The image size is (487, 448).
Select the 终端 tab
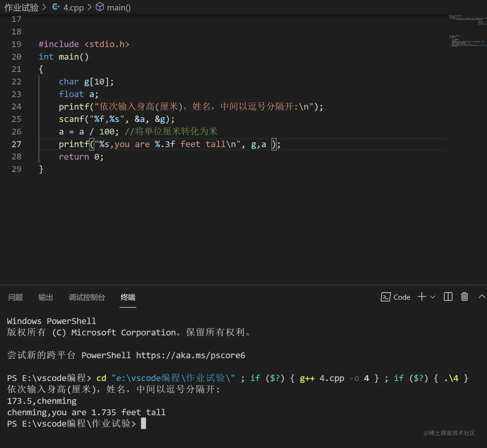128,297
